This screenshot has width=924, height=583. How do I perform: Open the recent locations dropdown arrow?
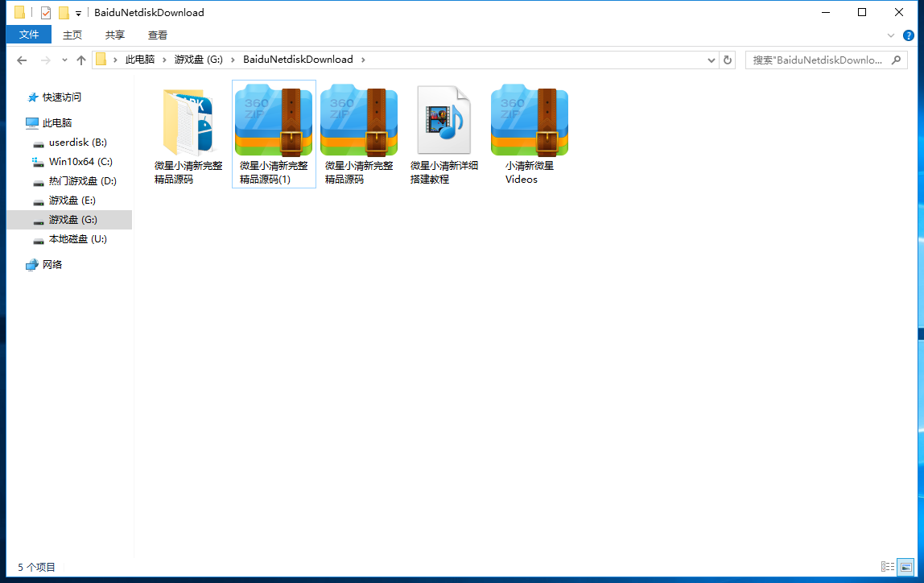pyautogui.click(x=64, y=60)
